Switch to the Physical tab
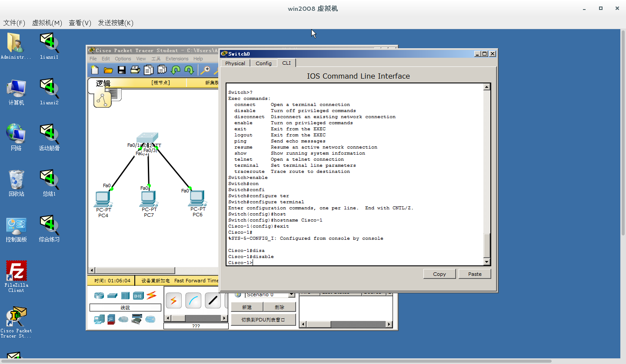This screenshot has height=364, width=626. tap(235, 63)
